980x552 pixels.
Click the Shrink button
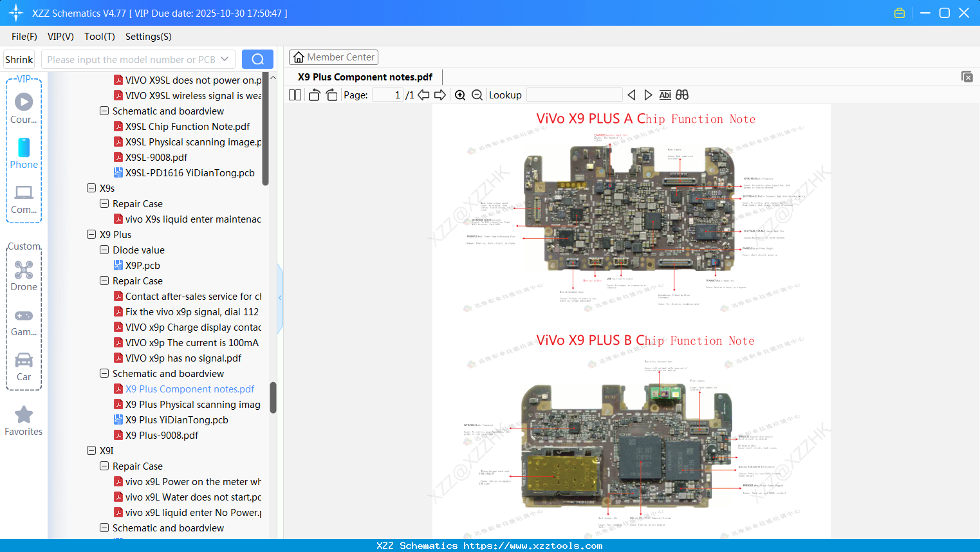coord(19,59)
